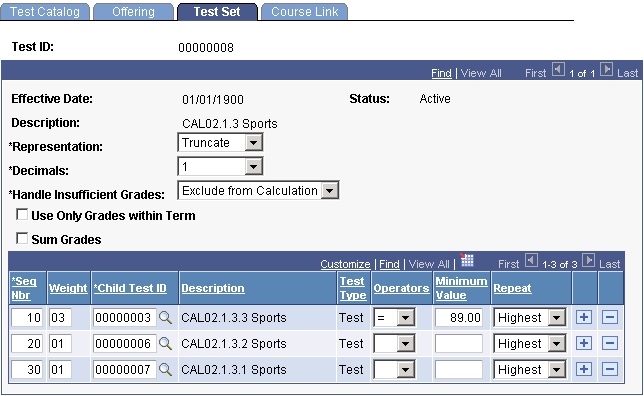Viewport: 644px width, 396px height.
Task: Click Child Test ID field 00000003
Action: coord(125,318)
